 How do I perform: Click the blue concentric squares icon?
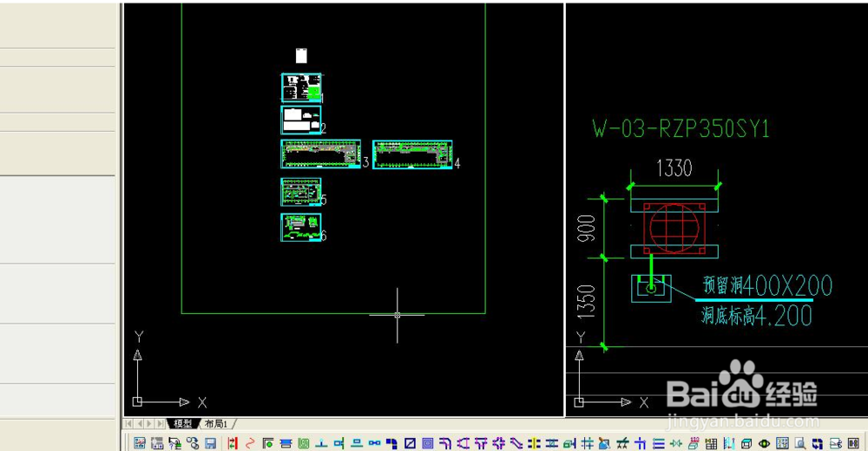click(427, 443)
